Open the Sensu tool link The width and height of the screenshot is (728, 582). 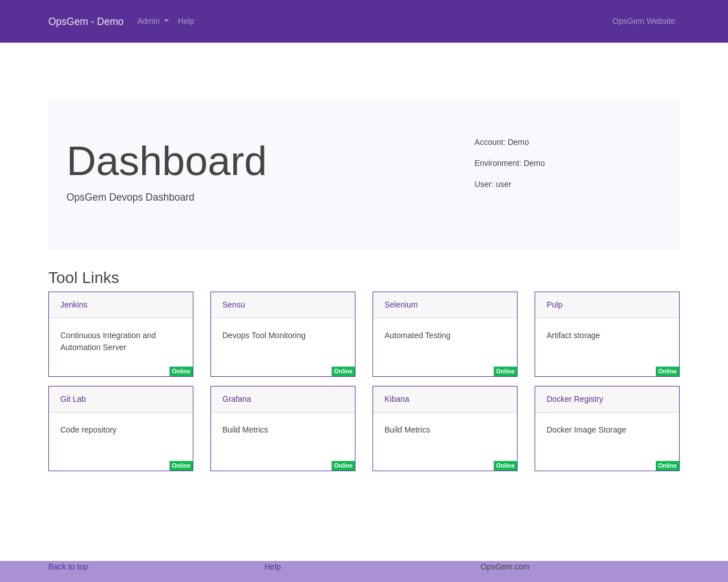click(234, 305)
